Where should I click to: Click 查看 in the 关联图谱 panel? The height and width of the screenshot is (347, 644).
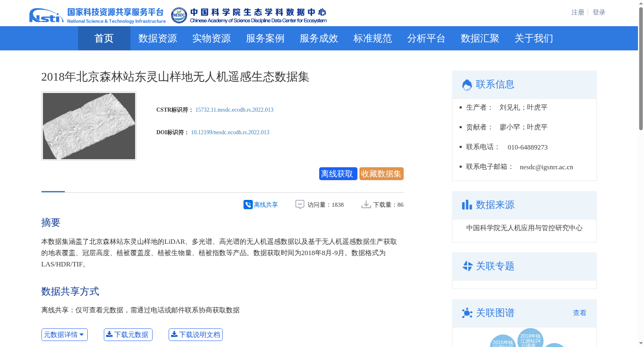click(580, 313)
